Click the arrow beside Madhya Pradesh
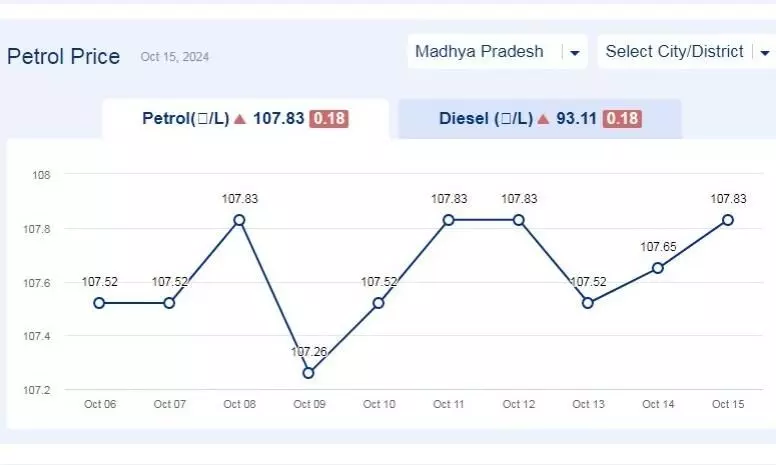The width and height of the screenshot is (776, 465). coord(575,52)
